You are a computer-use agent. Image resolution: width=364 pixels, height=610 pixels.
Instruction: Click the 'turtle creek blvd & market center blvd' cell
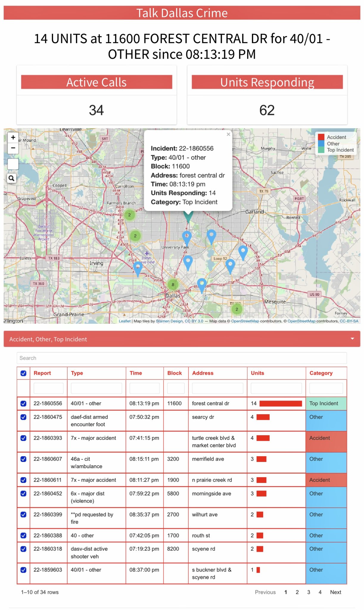218,442
